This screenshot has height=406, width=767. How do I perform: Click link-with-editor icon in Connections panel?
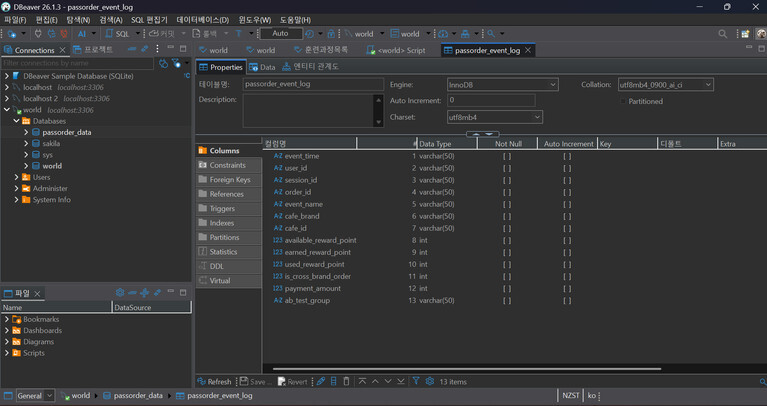click(x=144, y=49)
